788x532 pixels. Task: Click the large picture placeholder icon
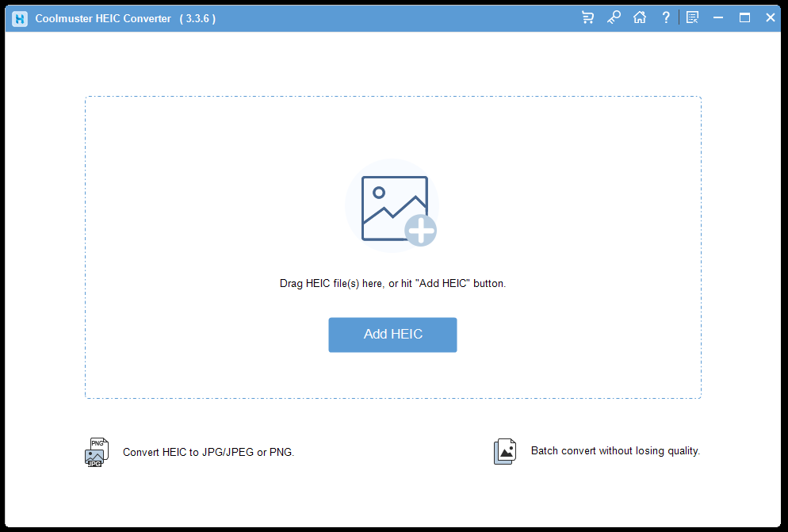pos(392,206)
